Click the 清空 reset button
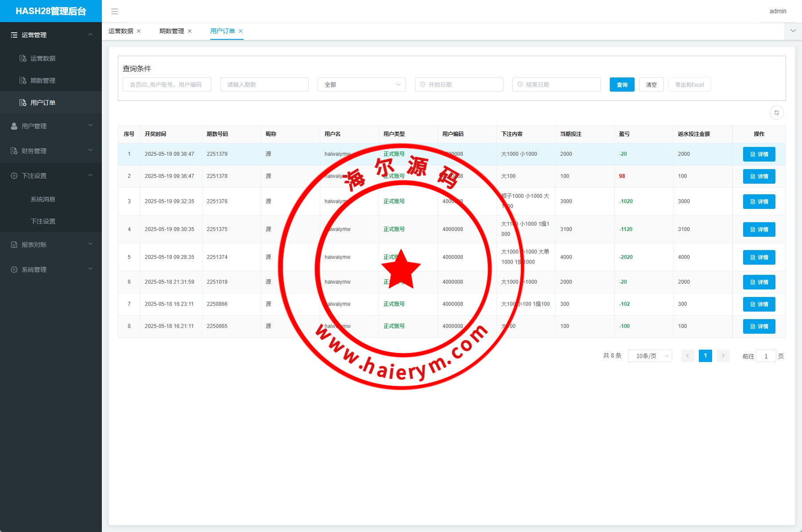Image resolution: width=802 pixels, height=532 pixels. click(x=651, y=85)
